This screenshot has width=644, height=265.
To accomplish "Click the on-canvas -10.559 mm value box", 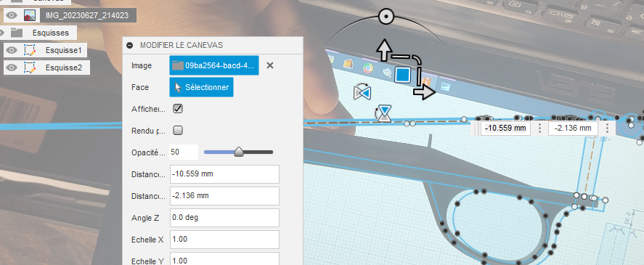I will (505, 129).
